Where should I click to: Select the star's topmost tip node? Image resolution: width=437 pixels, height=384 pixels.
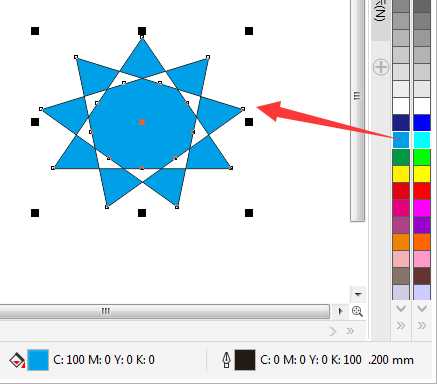click(x=142, y=37)
